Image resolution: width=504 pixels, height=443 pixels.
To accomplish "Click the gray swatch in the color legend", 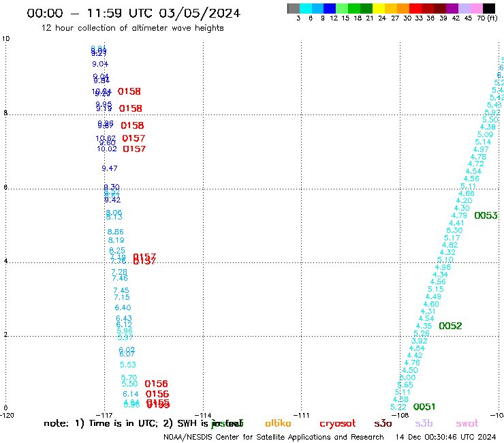I will click(x=294, y=8).
